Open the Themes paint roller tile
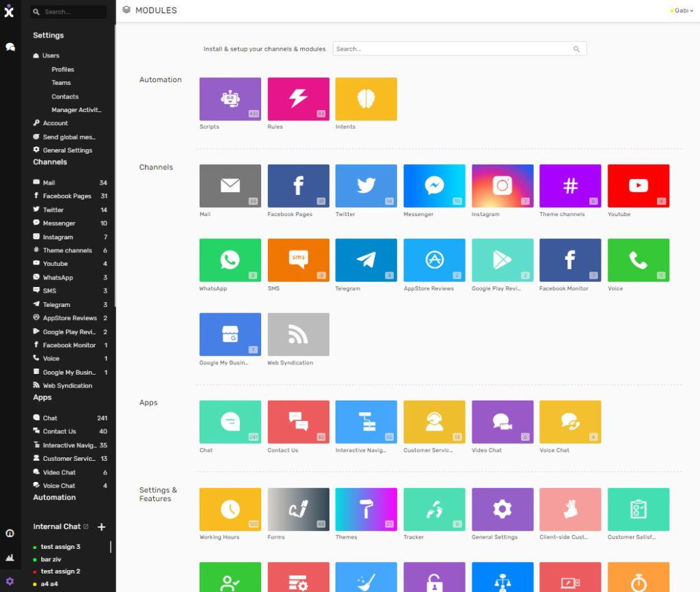Viewport: 700px width, 592px height. point(366,509)
